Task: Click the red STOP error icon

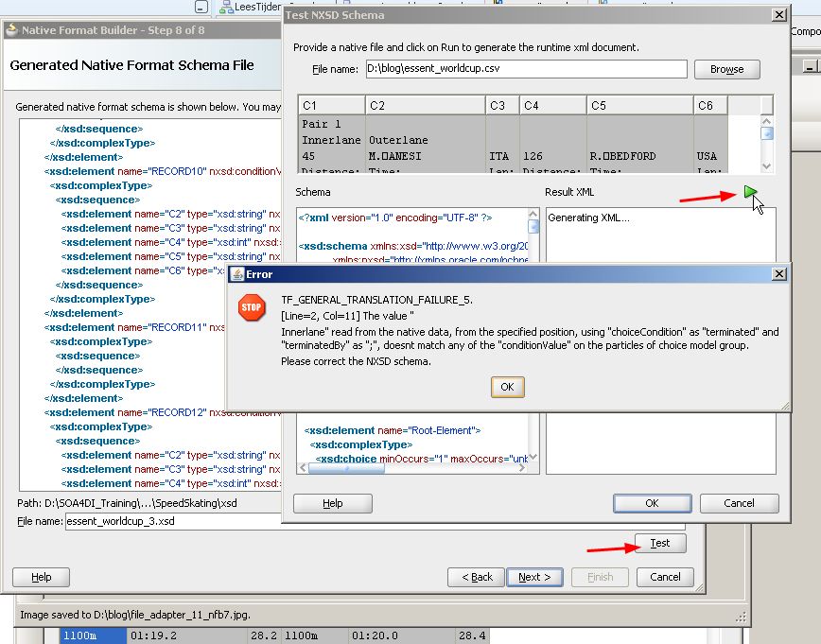Action: [x=252, y=308]
